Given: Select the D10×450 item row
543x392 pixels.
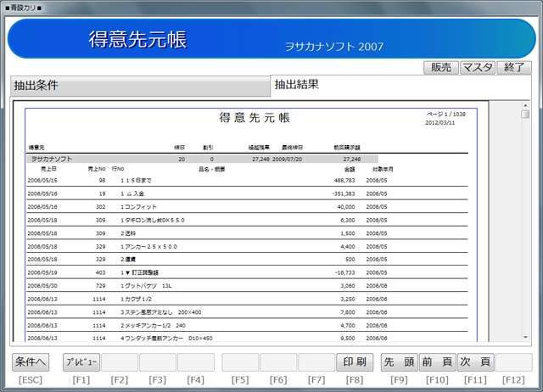Looking at the screenshot, I should (x=247, y=338).
